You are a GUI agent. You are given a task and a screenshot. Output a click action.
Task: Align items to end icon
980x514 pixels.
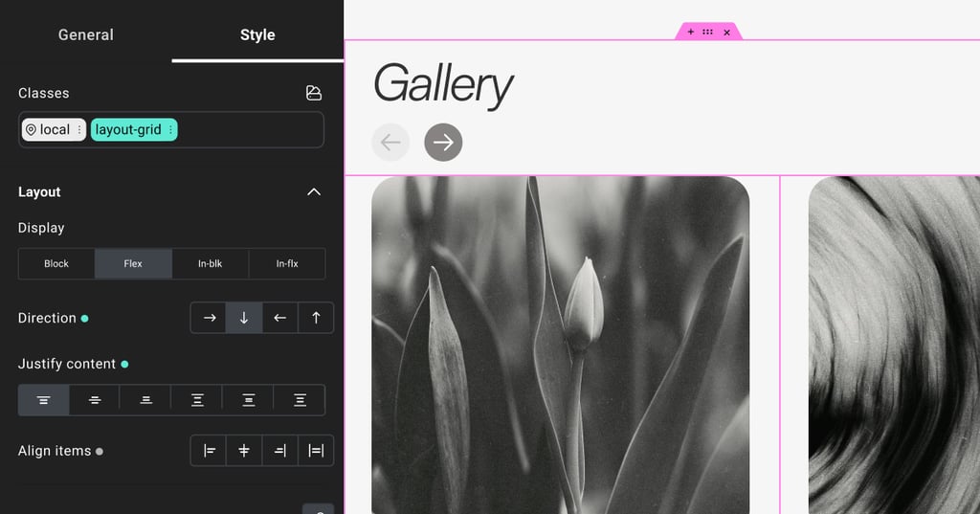click(280, 450)
